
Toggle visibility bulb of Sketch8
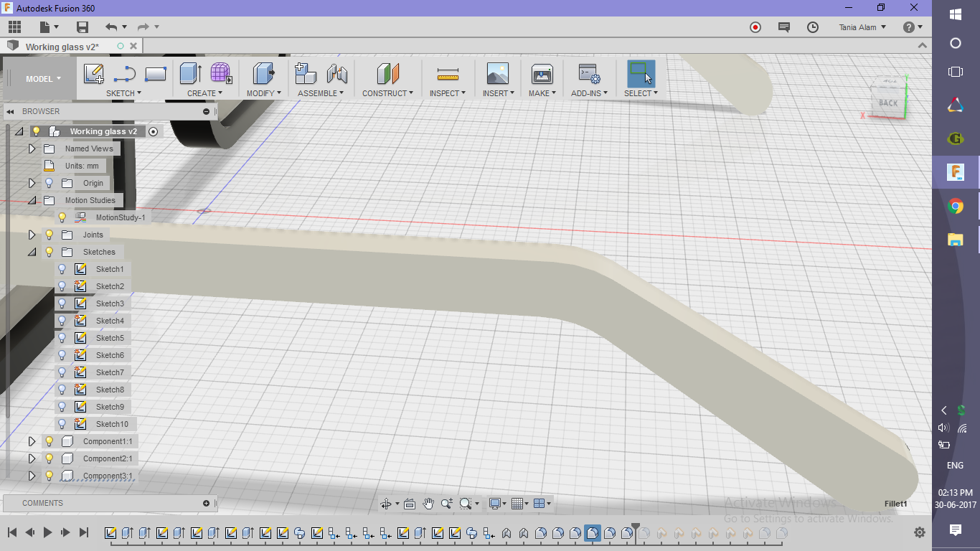pyautogui.click(x=62, y=390)
